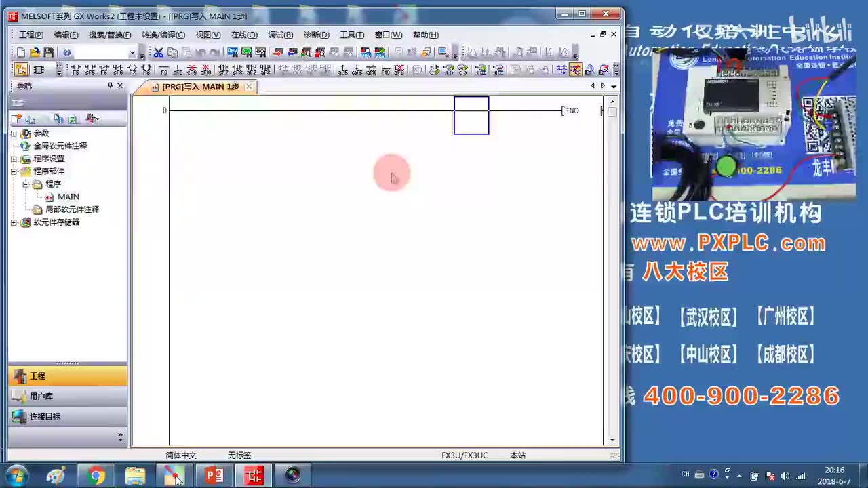Image resolution: width=868 pixels, height=488 pixels.
Task: Expand the 参数 tree node
Action: 14,134
